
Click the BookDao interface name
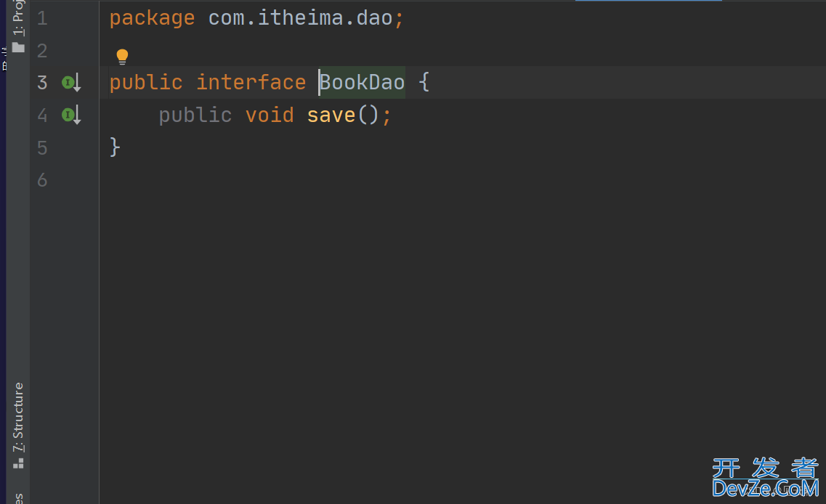[363, 83]
